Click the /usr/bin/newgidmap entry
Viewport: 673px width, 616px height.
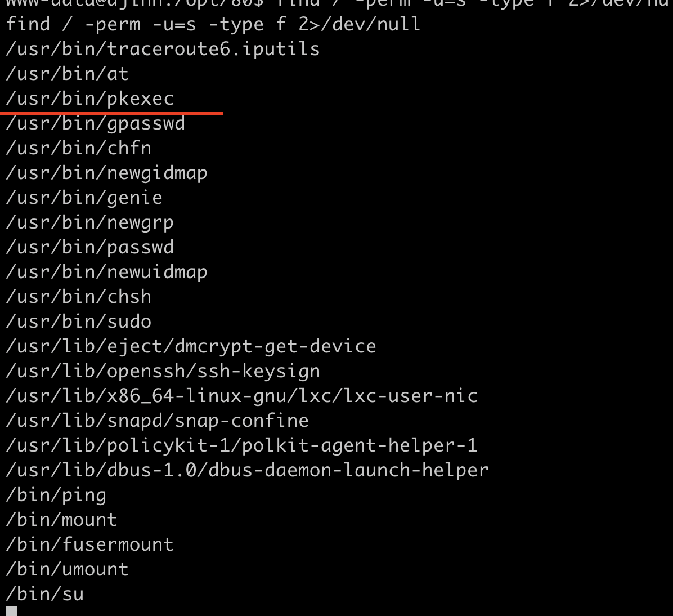[106, 173]
